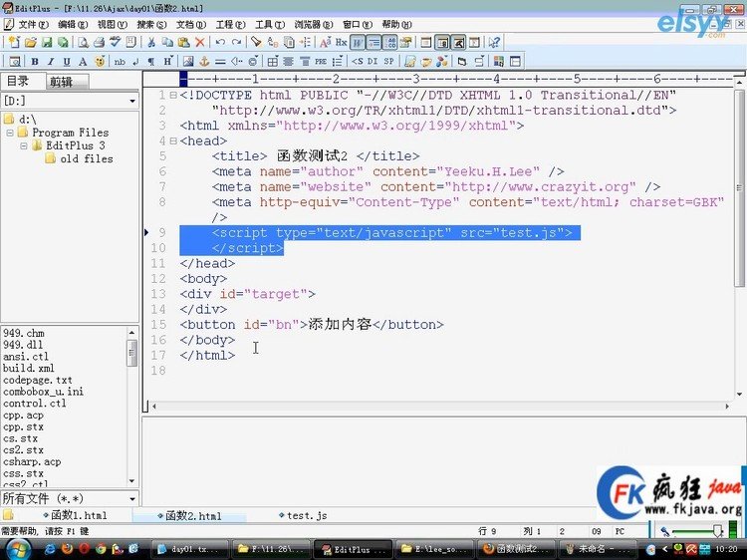747x560 pixels.
Task: Click the context help arrow icon
Action: tap(494, 43)
